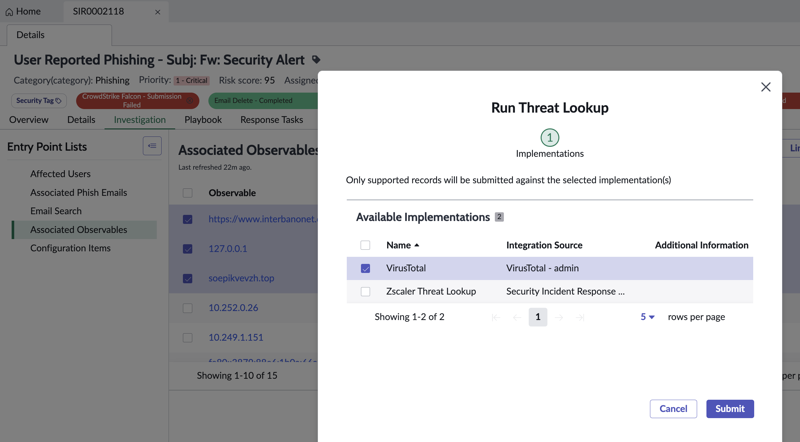Screen dimensions: 800x442
Task: Remove CrowdStrike Falcon Submission Failed tag
Action: tap(190, 101)
